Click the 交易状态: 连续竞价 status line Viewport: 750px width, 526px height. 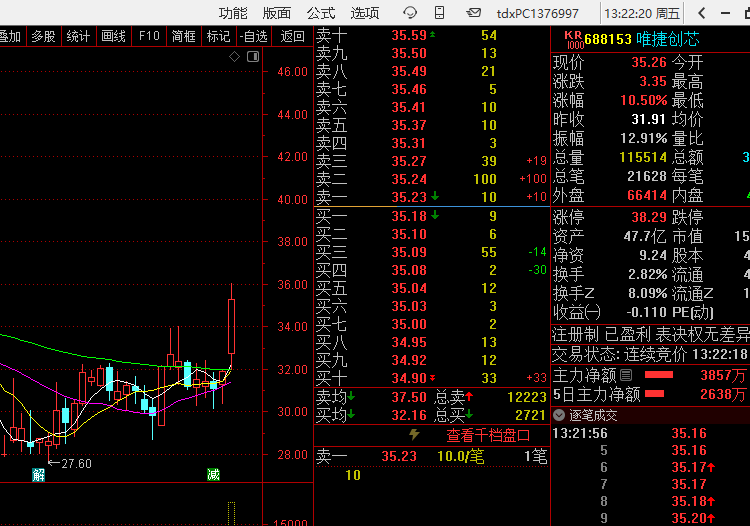650,354
